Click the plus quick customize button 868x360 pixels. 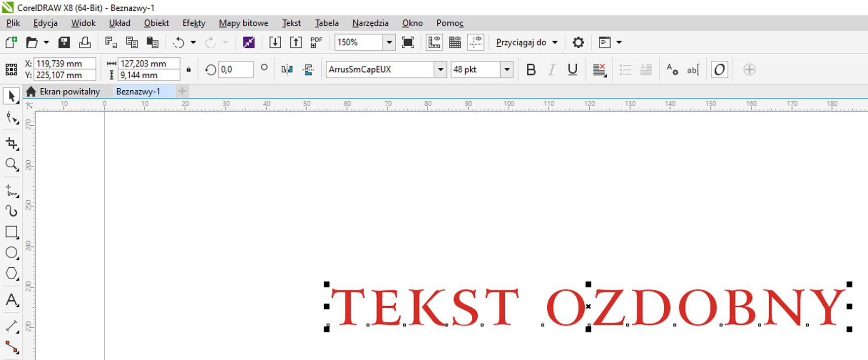[x=749, y=69]
